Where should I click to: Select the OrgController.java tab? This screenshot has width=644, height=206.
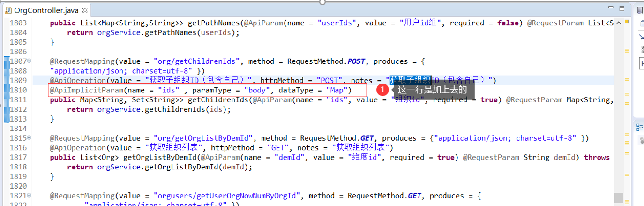(46, 10)
